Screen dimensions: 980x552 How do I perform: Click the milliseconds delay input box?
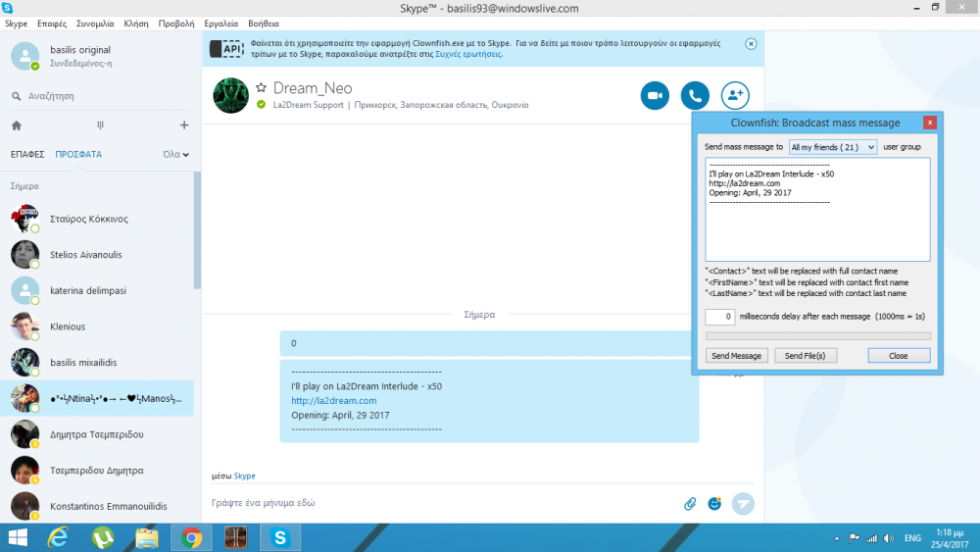click(x=720, y=317)
